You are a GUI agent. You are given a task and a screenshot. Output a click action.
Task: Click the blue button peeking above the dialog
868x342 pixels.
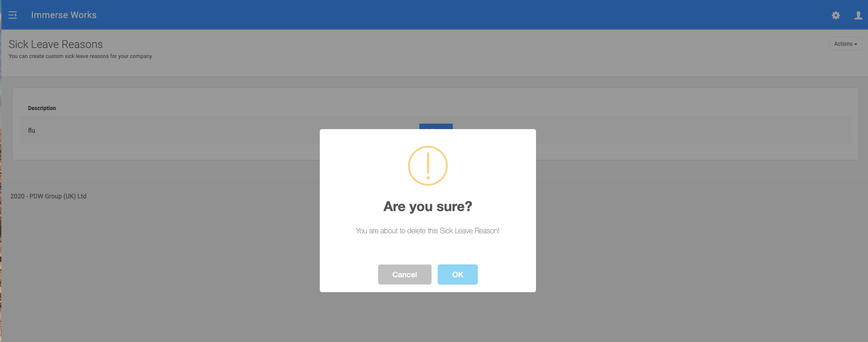pos(436,126)
